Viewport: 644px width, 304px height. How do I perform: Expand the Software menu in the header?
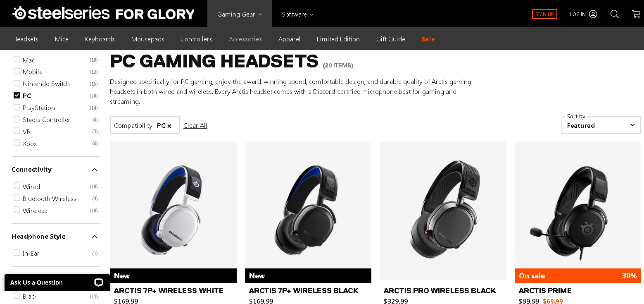pyautogui.click(x=297, y=14)
